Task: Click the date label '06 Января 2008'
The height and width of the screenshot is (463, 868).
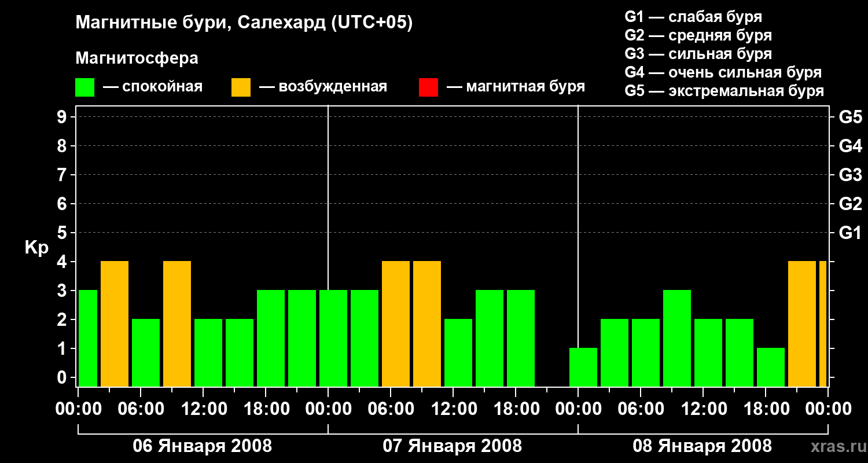Action: click(203, 446)
